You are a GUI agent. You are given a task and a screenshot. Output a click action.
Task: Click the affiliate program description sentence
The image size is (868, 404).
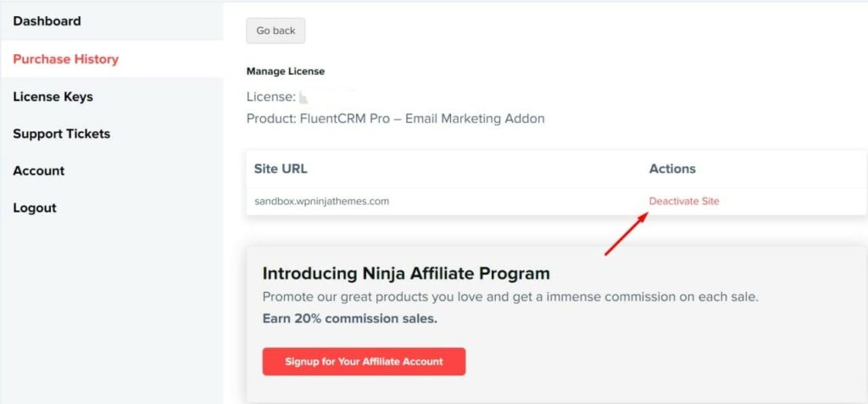click(x=510, y=297)
